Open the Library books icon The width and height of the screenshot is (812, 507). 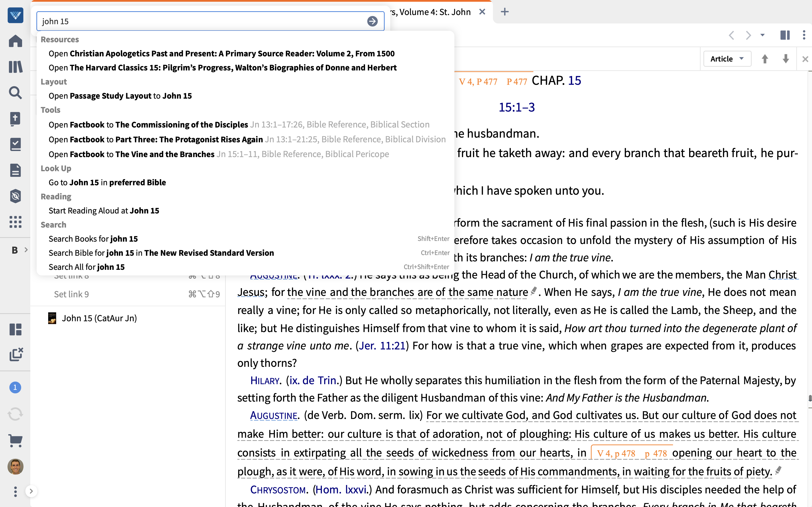point(15,67)
